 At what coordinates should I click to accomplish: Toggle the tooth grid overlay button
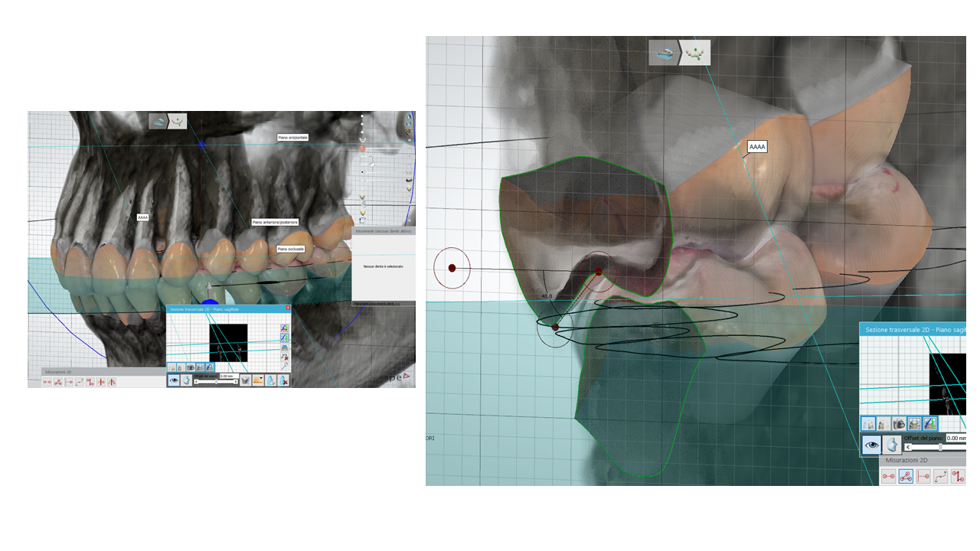[x=914, y=423]
